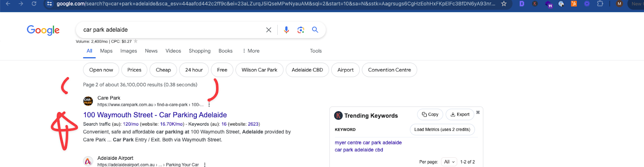Reload the page
Screen dimensions: 644x167
pyautogui.click(x=34, y=4)
